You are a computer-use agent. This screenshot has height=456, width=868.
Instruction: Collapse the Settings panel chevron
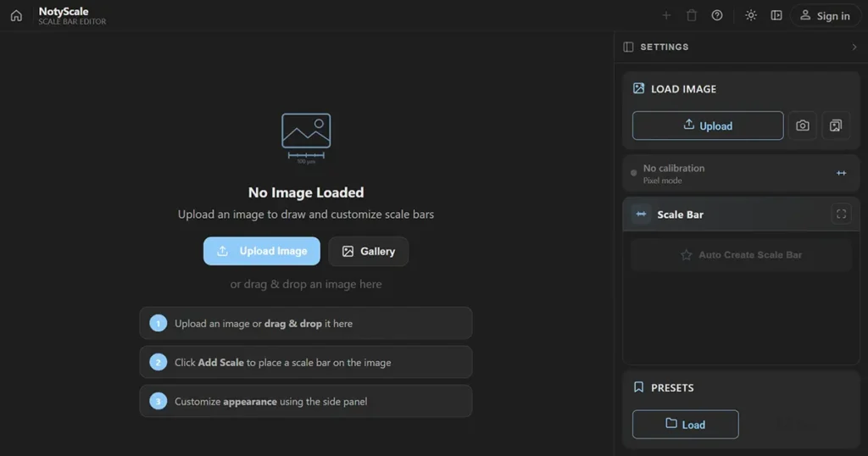point(854,47)
